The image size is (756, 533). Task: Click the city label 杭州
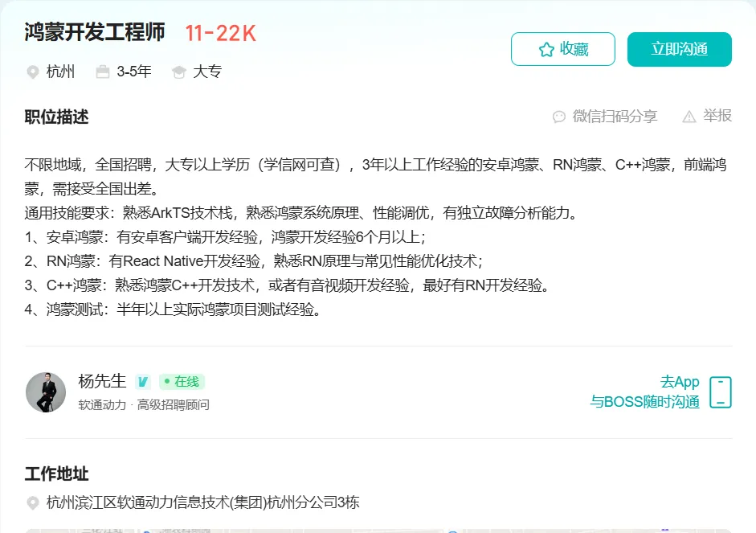pos(60,72)
